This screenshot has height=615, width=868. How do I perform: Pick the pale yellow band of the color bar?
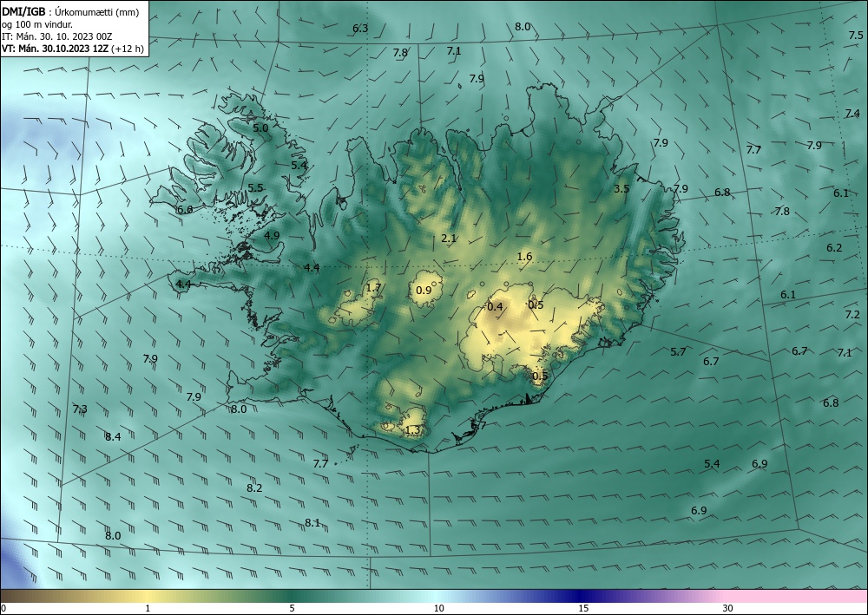click(x=147, y=596)
